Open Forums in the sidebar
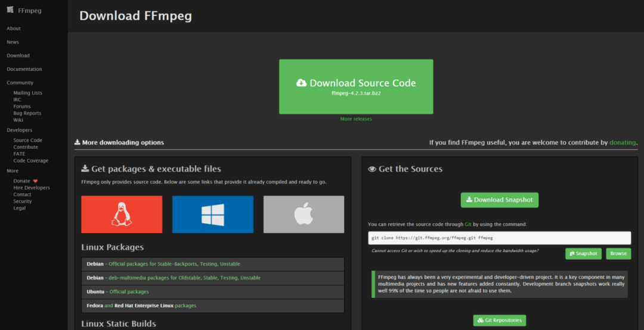The width and height of the screenshot is (644, 330). [22, 106]
